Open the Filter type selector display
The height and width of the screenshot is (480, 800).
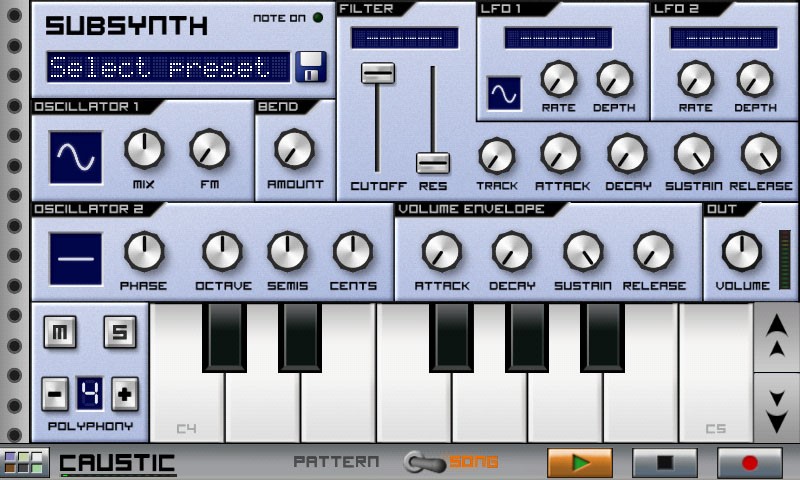[404, 38]
